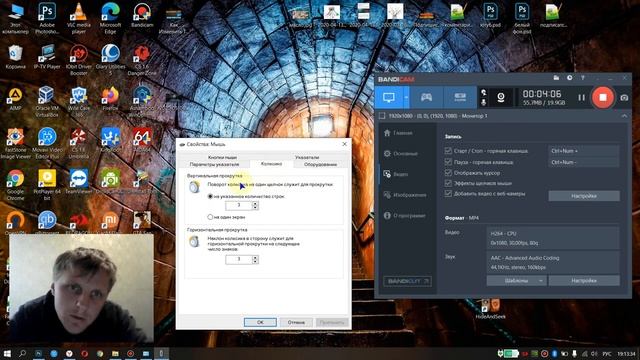
Task: Switch to Кнопки мыши tab
Action: pos(222,157)
